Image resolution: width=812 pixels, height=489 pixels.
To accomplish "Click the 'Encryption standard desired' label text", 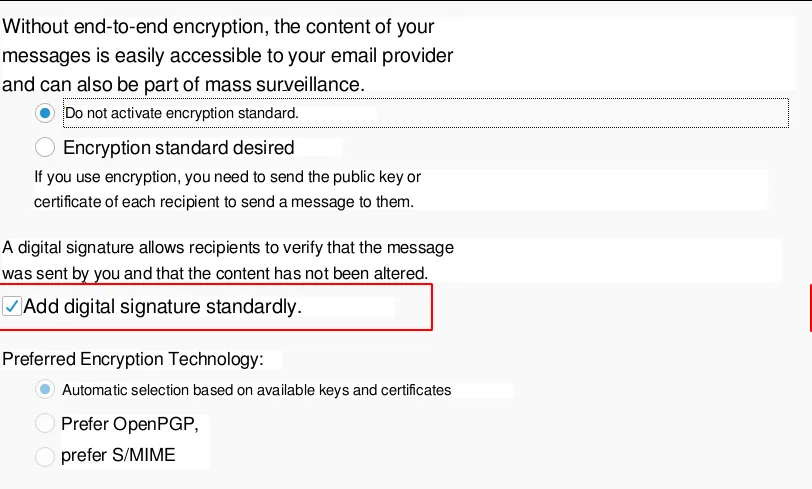I will click(x=178, y=148).
